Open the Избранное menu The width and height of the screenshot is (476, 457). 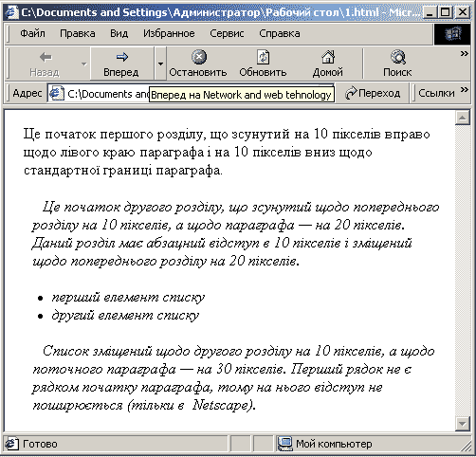169,33
